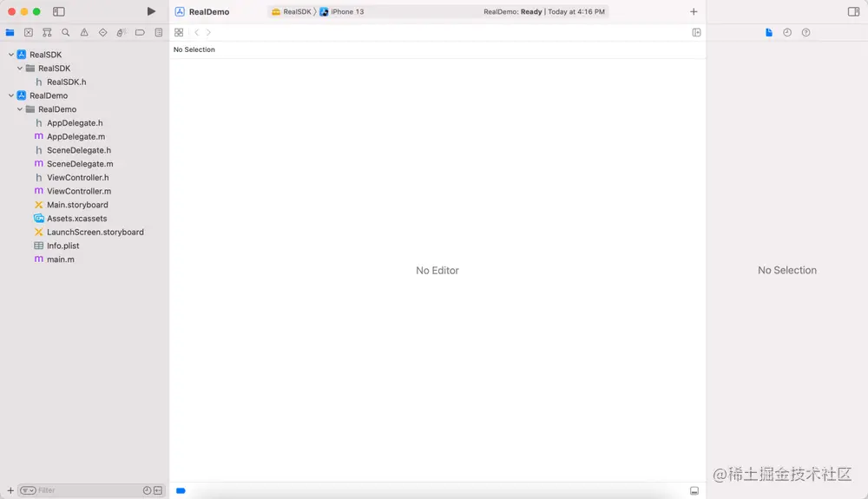Click the No Selection jump bar
Viewport: 868px width, 499px height.
point(194,49)
